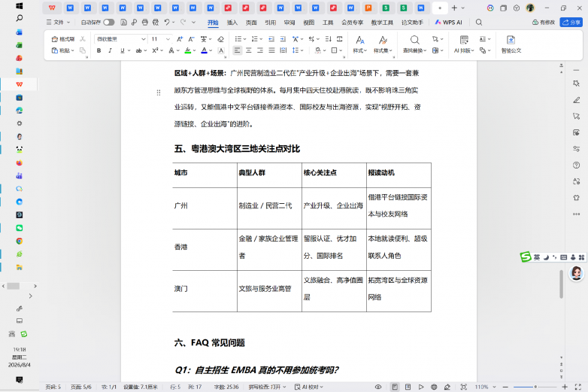Click the Decrease indent icon
This screenshot has width=588, height=392.
pos(271,39)
